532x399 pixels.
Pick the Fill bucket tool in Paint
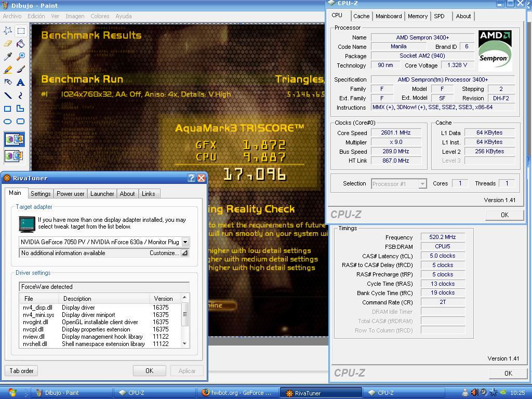pyautogui.click(x=21, y=44)
